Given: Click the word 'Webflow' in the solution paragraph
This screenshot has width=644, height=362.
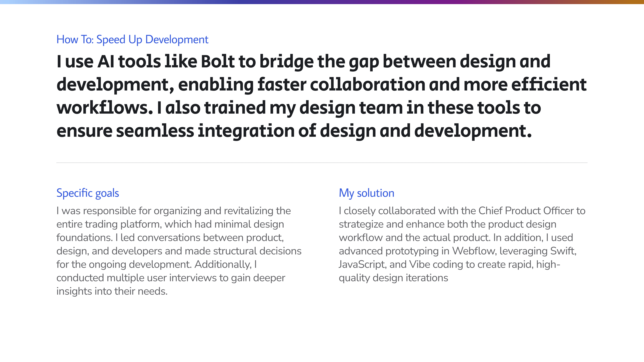Looking at the screenshot, I should (x=474, y=251).
